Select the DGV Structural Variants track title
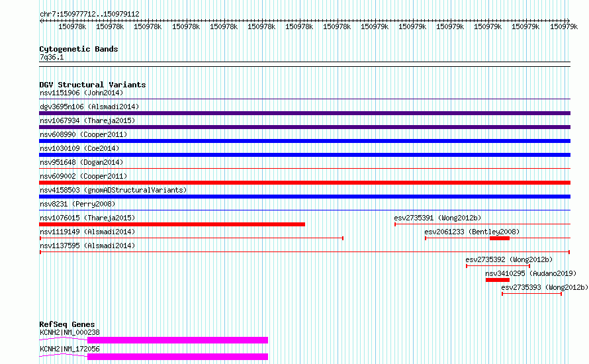 [x=93, y=85]
